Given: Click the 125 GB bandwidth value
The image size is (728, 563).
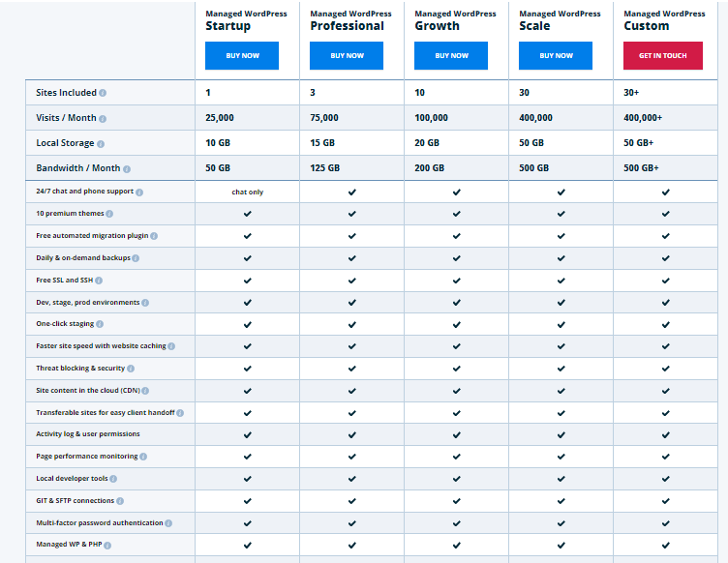Looking at the screenshot, I should (324, 168).
